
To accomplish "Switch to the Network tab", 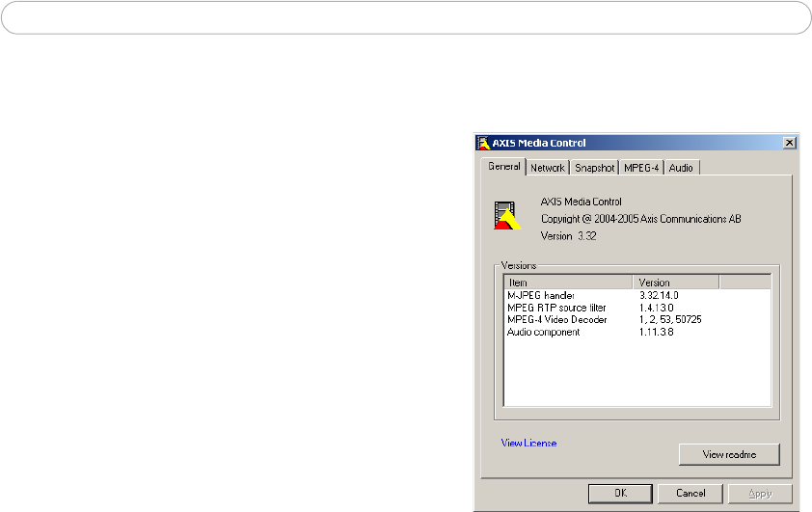I will pos(548,168).
